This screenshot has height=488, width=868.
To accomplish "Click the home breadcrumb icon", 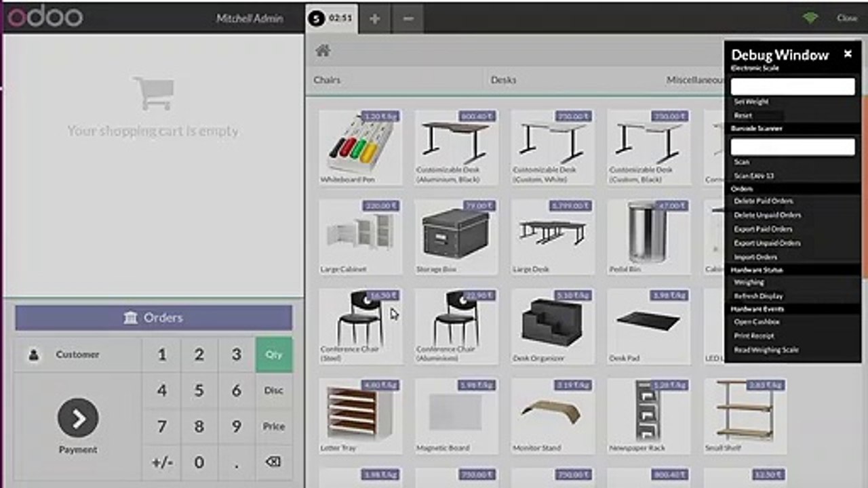I will click(323, 51).
